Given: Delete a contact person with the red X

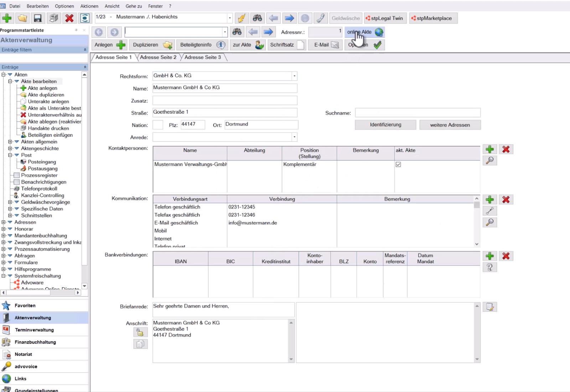Looking at the screenshot, I should coord(506,149).
